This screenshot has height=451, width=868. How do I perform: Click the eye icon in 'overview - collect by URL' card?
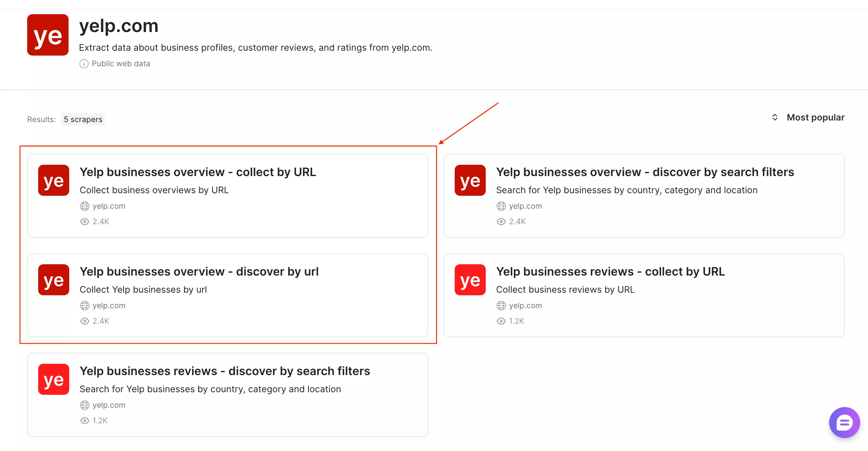85,221
